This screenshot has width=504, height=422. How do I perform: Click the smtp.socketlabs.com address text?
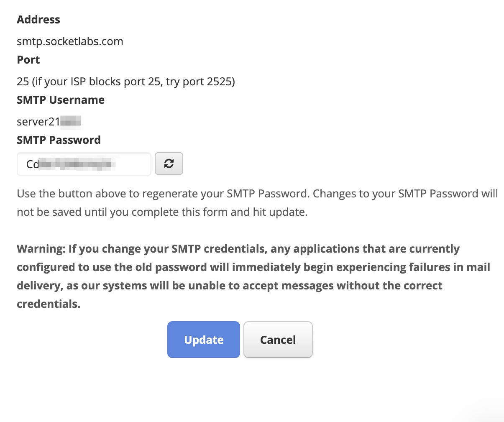tap(70, 41)
